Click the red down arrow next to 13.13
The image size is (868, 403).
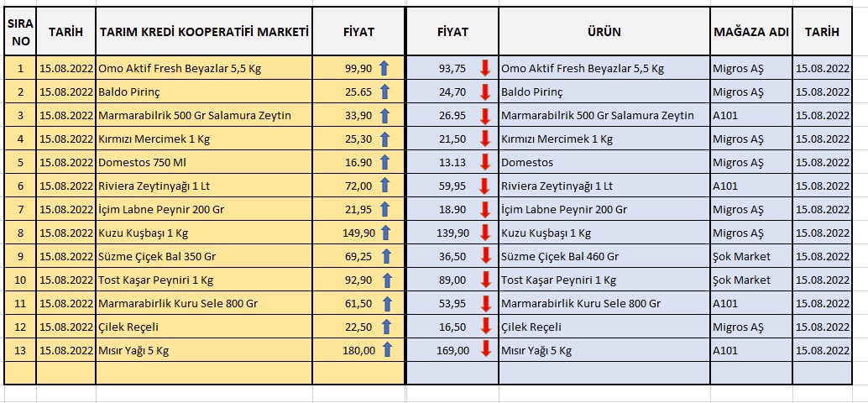pos(484,162)
